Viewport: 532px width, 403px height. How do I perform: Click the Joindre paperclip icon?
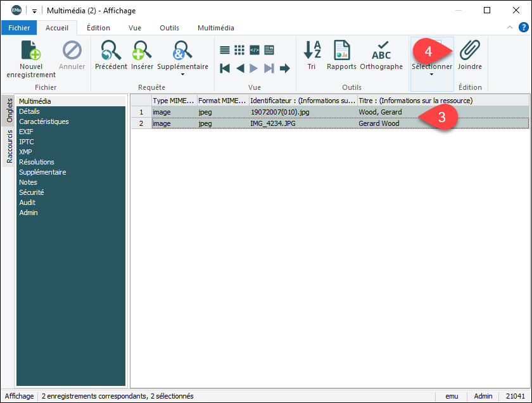[x=469, y=51]
